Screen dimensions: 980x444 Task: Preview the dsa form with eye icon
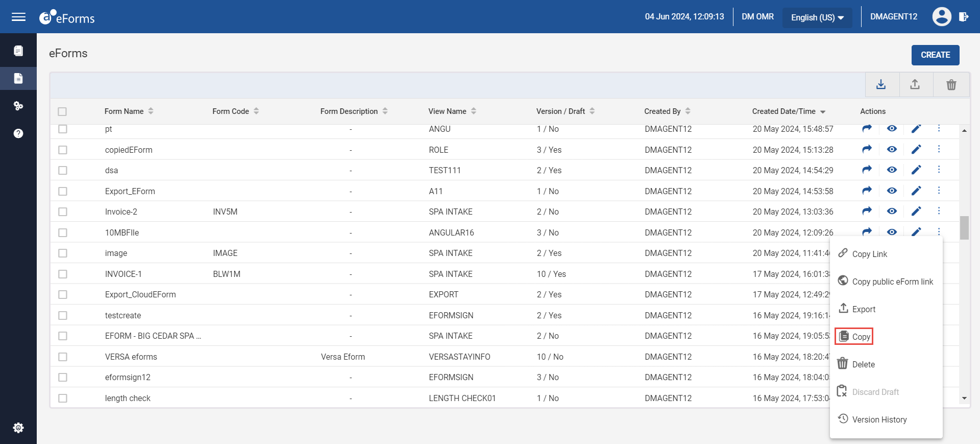pyautogui.click(x=892, y=170)
